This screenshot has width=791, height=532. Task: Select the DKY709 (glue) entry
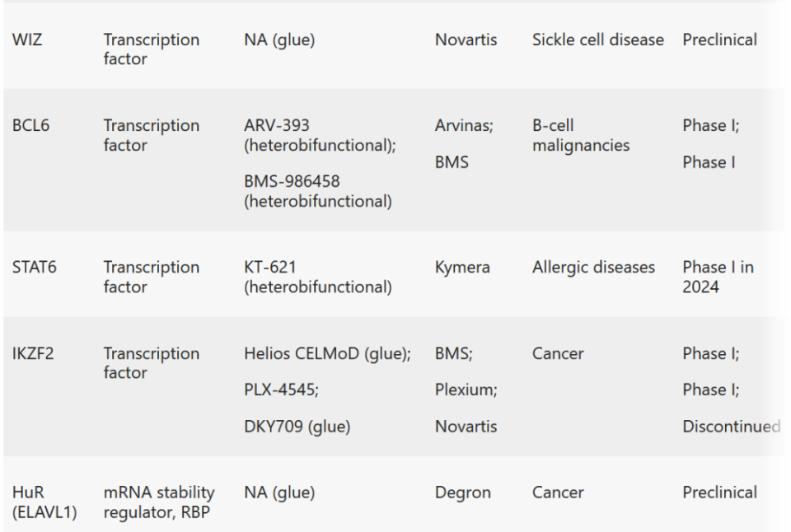pyautogui.click(x=297, y=427)
